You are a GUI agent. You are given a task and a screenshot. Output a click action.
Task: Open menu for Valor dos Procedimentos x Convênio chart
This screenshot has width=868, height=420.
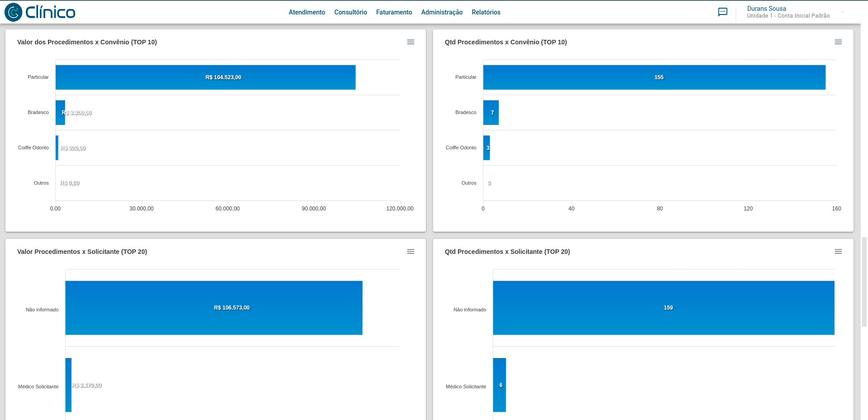point(410,42)
